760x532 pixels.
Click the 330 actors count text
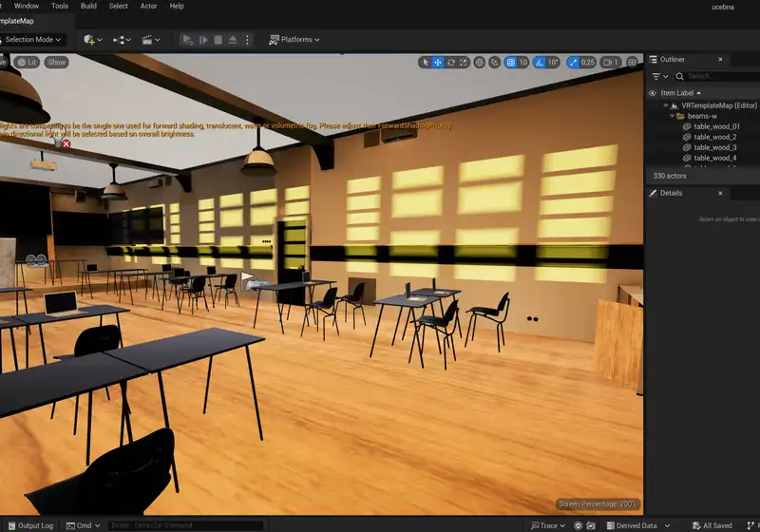[670, 176]
